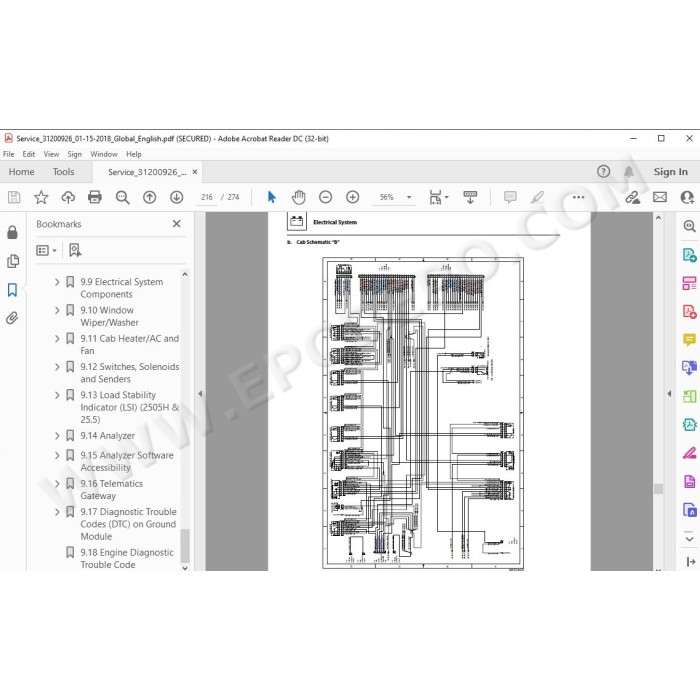Collapse the left navigation pane arrow
Viewport: 700px width, 700px height.
click(200, 393)
